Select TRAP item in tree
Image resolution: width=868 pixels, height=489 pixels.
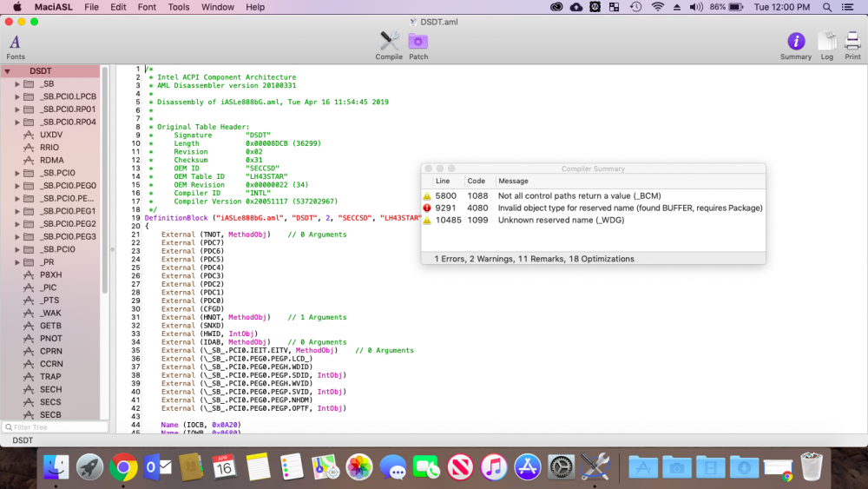50,377
